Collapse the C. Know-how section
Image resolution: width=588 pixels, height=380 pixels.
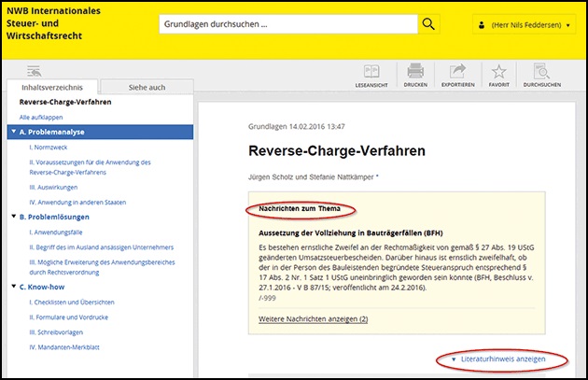[12, 287]
